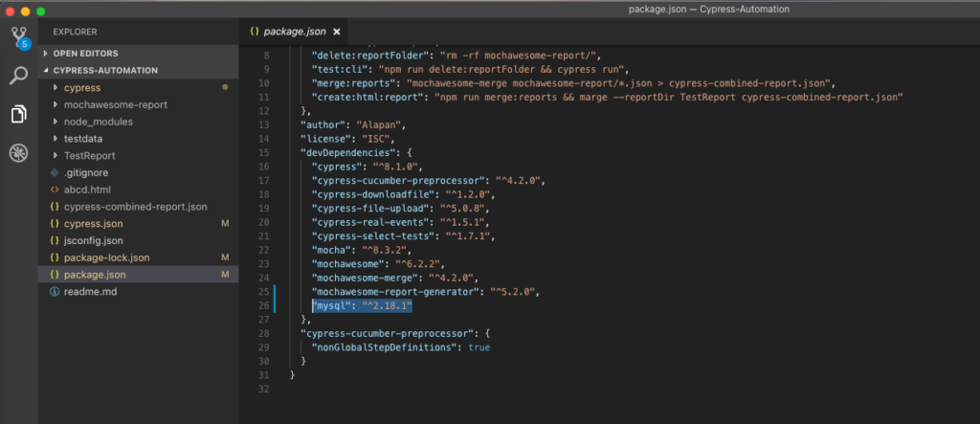
Task: Click the "cypress" dependency on line 16
Action: pos(337,167)
